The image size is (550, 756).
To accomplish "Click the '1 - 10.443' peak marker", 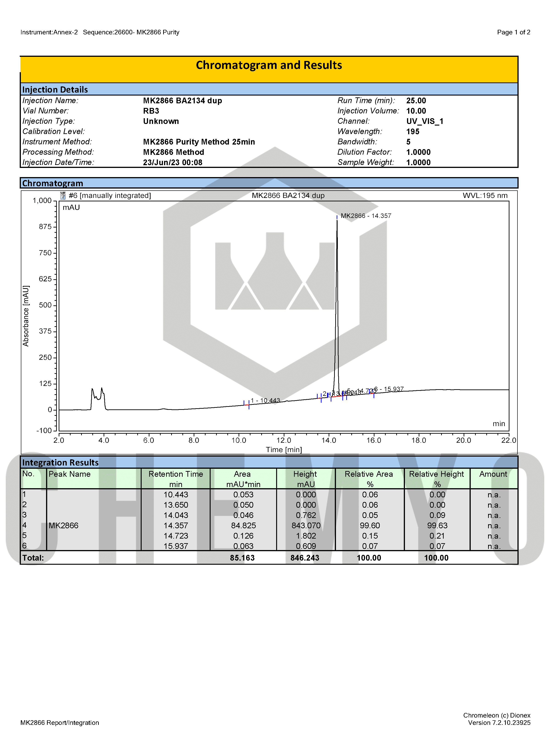I will point(265,401).
